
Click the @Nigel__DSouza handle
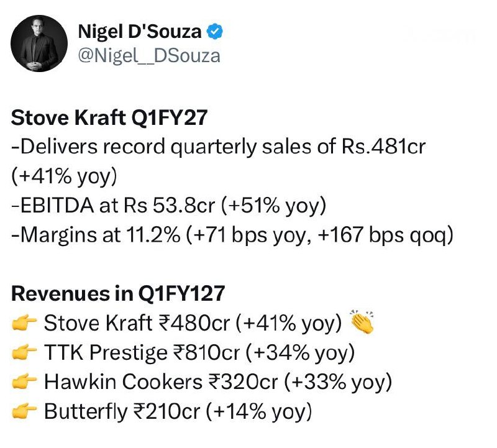[x=149, y=56]
